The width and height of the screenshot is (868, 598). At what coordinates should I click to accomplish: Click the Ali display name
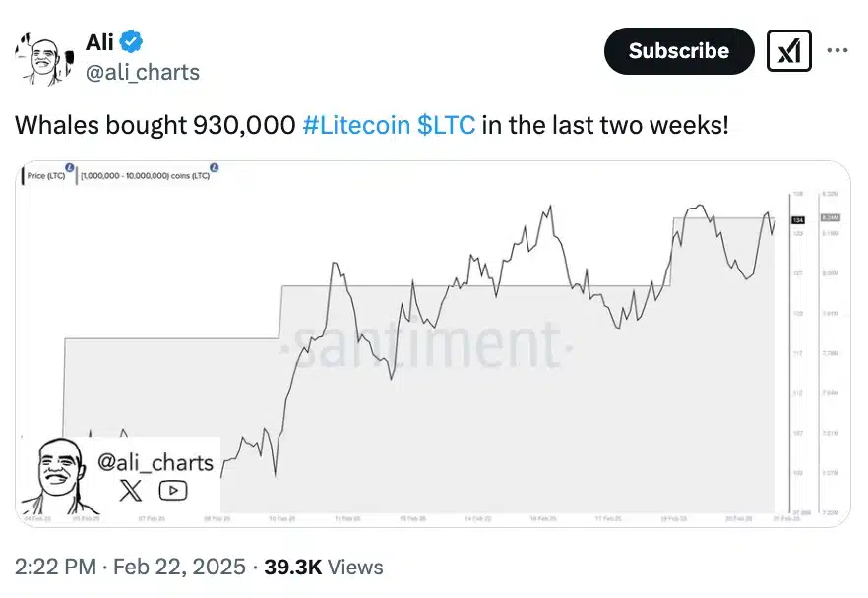(x=99, y=42)
